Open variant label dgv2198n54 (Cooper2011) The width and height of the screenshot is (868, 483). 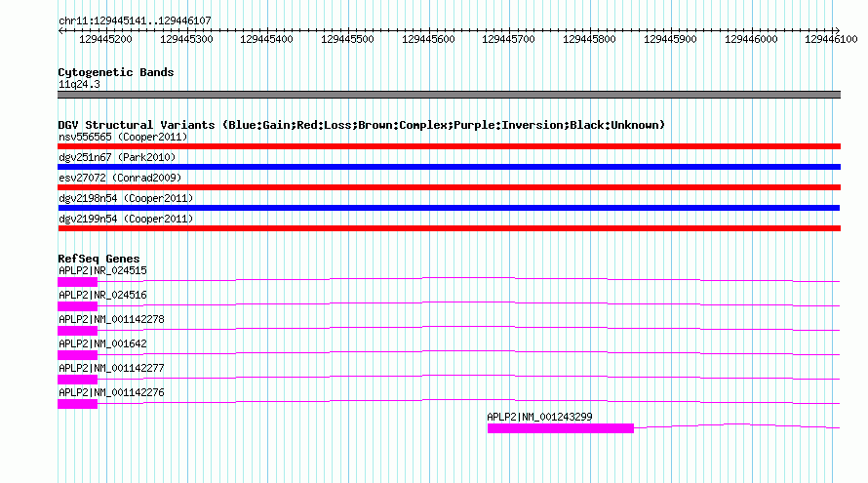(x=126, y=198)
